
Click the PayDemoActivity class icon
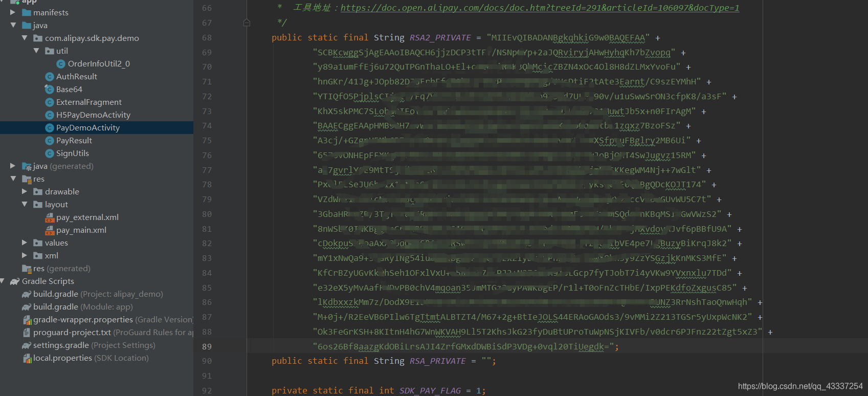click(50, 128)
